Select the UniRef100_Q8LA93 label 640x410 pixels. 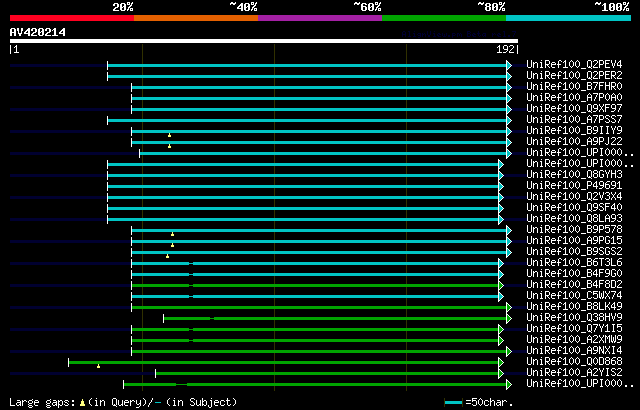point(574,219)
